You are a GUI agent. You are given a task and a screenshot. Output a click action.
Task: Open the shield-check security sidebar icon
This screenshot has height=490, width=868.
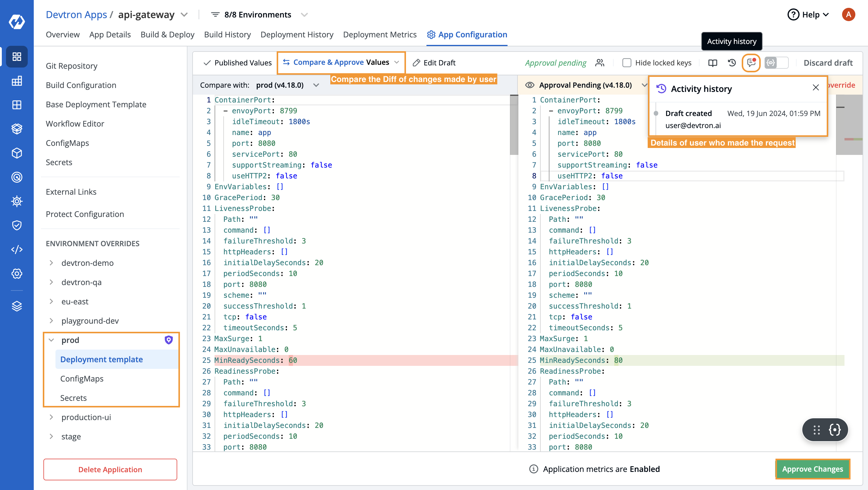17,225
